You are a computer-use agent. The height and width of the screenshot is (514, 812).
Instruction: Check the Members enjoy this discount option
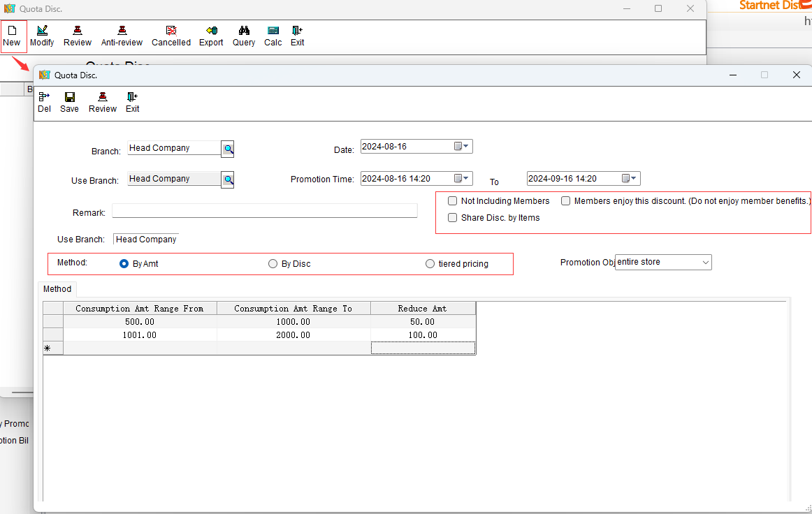point(566,201)
